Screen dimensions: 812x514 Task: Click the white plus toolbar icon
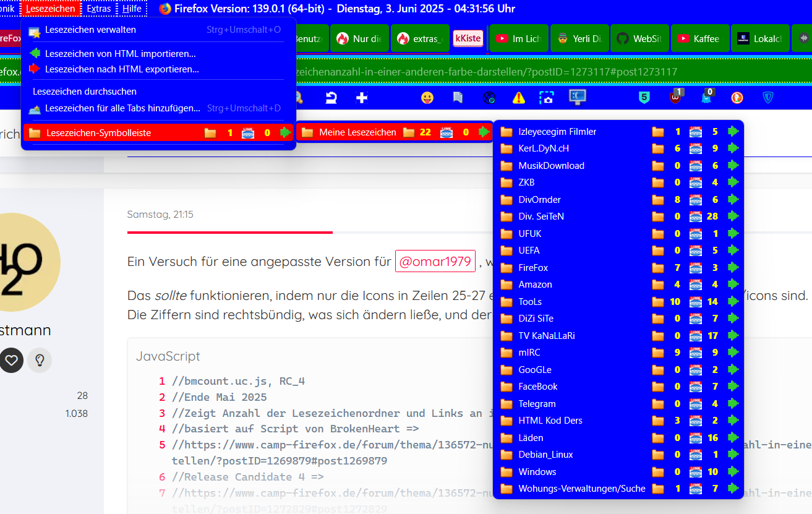[362, 97]
